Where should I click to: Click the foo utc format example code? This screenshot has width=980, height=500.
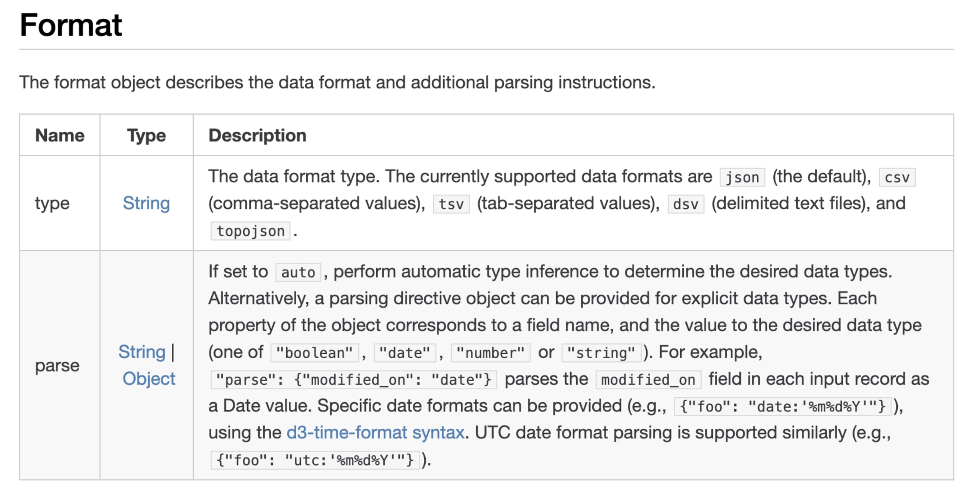tap(315, 460)
